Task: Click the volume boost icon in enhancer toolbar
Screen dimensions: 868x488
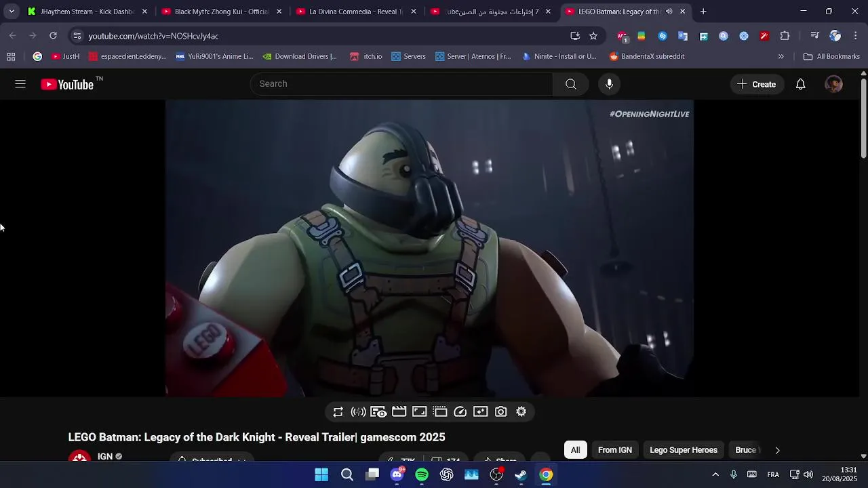Action: (x=358, y=412)
